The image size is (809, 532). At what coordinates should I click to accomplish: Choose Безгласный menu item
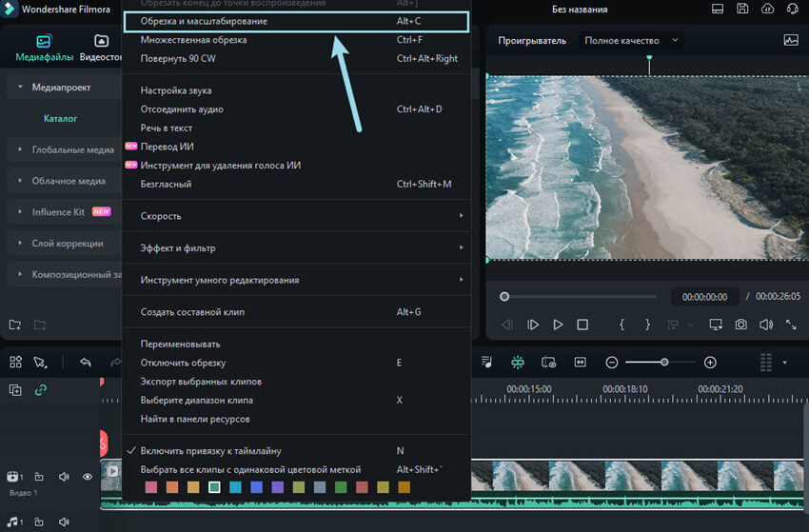[x=296, y=184]
